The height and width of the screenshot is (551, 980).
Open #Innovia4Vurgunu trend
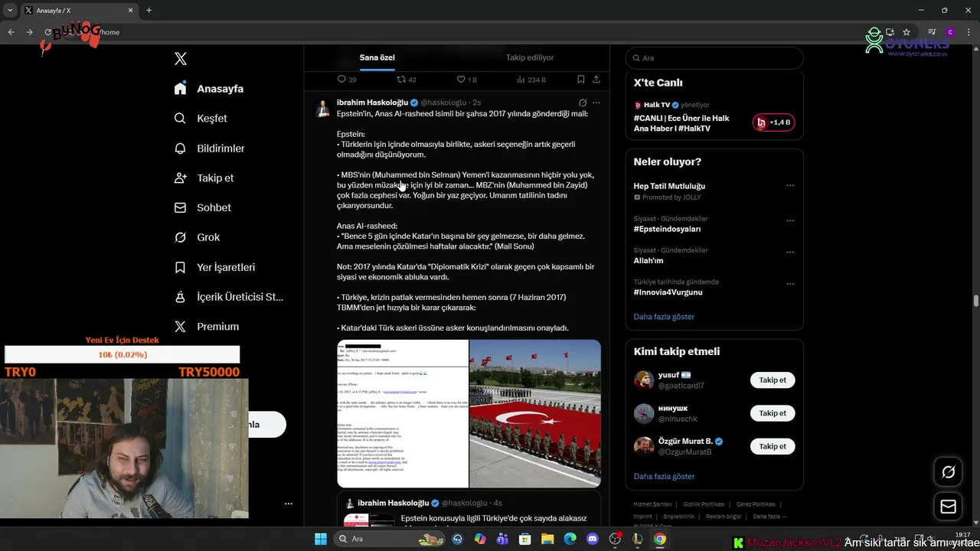click(x=668, y=292)
